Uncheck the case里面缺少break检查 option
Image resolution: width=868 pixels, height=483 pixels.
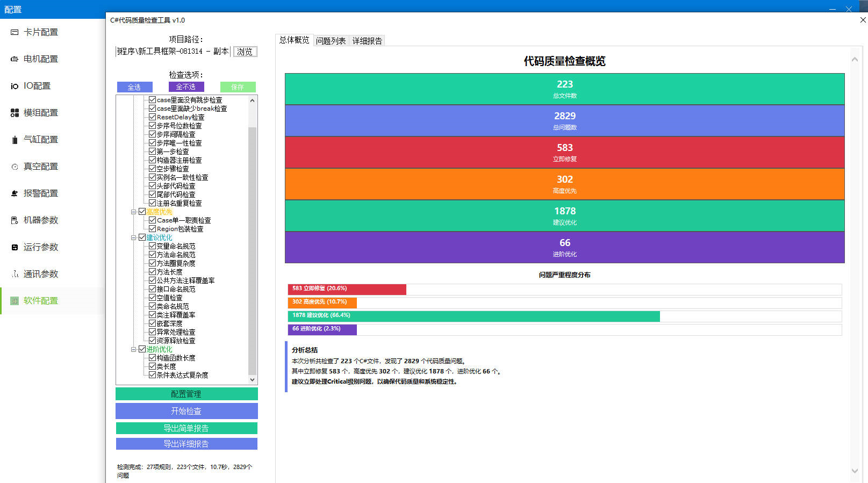152,109
